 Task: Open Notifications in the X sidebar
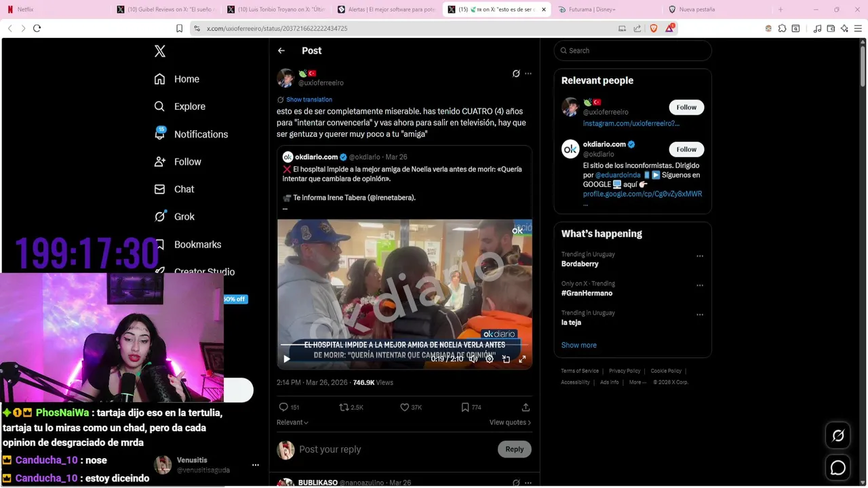click(191, 134)
